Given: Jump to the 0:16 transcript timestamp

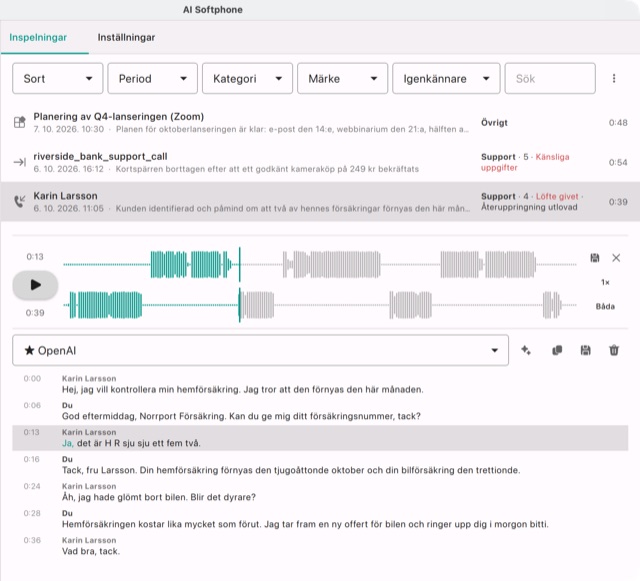Looking at the screenshot, I should tap(32, 459).
